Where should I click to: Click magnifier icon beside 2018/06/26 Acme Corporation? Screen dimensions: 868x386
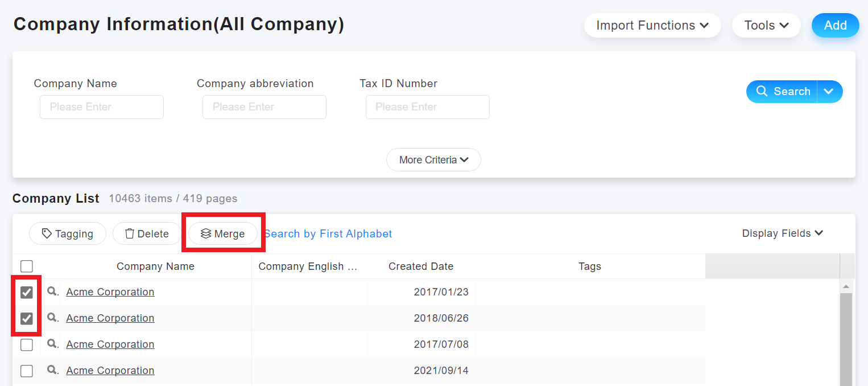tap(52, 318)
